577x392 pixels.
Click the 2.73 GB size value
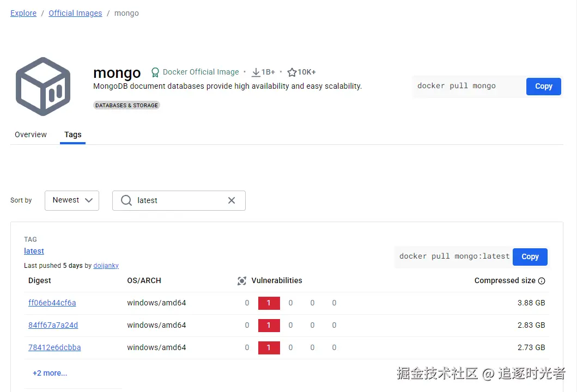(531, 347)
